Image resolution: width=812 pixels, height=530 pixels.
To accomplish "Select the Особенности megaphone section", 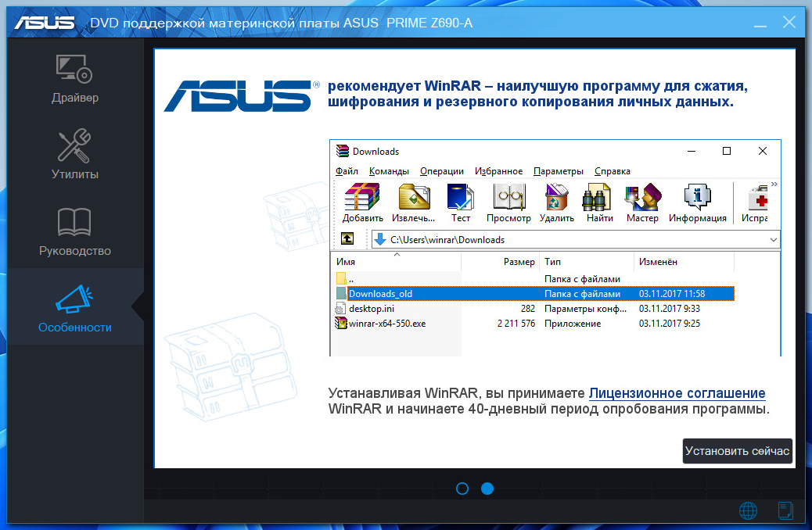I will pos(74,308).
